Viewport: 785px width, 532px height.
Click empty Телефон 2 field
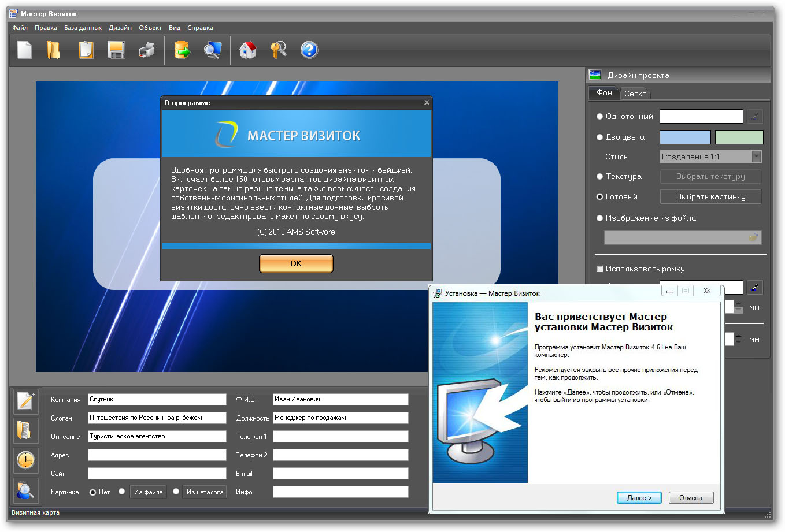click(340, 455)
